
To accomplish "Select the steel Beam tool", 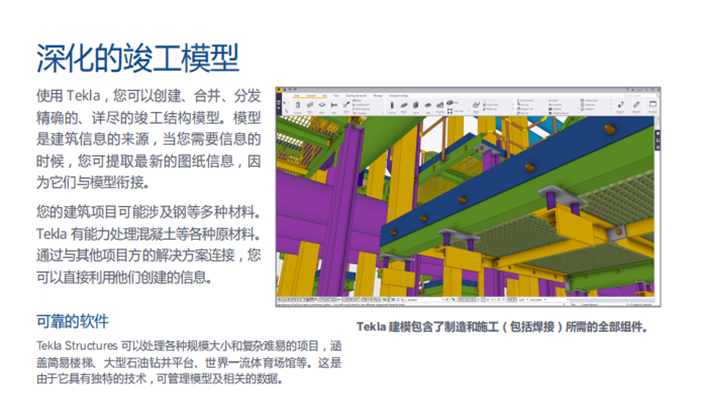I will (310, 106).
